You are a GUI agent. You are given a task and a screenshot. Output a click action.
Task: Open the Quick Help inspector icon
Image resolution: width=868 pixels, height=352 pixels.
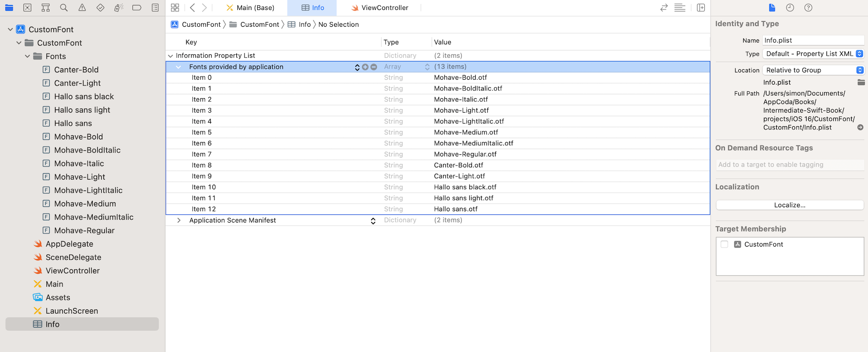click(x=808, y=8)
